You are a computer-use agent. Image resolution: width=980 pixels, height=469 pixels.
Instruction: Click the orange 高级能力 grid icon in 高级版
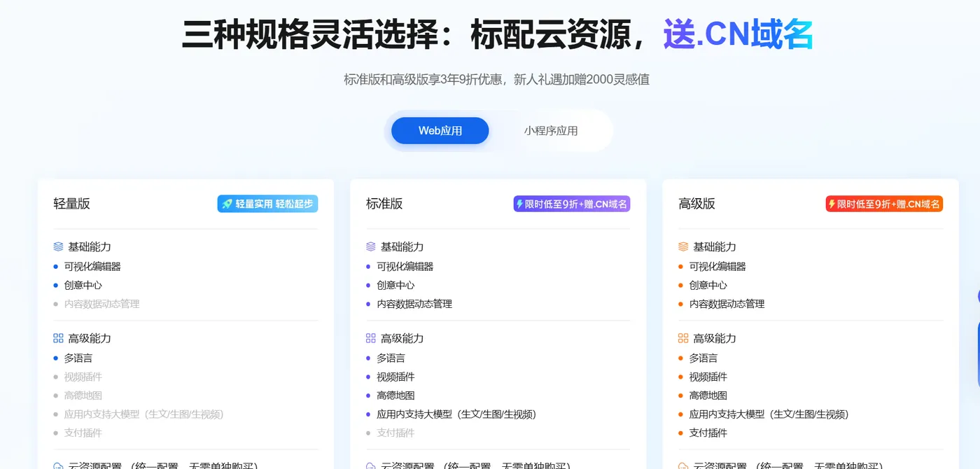pos(684,338)
